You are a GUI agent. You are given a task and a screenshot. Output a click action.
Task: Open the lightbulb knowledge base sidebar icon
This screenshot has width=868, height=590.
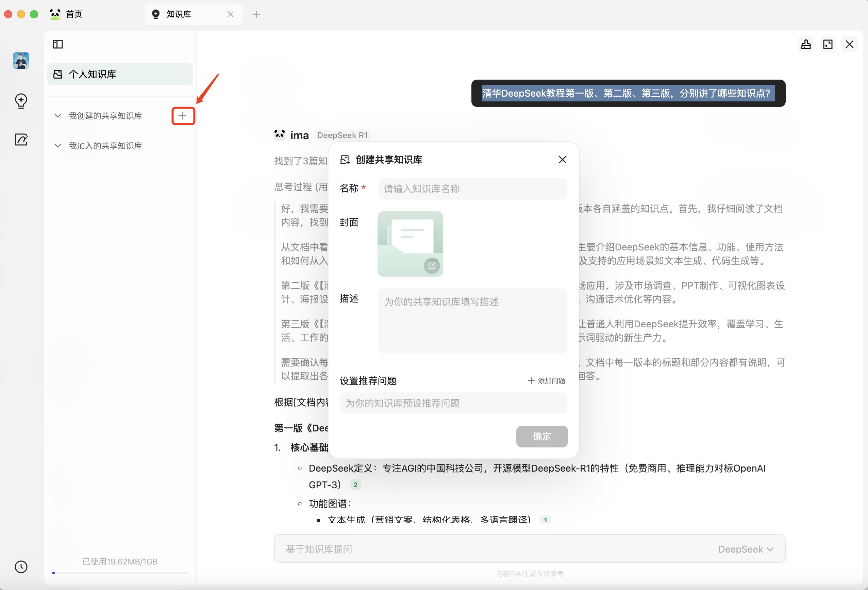click(x=21, y=100)
